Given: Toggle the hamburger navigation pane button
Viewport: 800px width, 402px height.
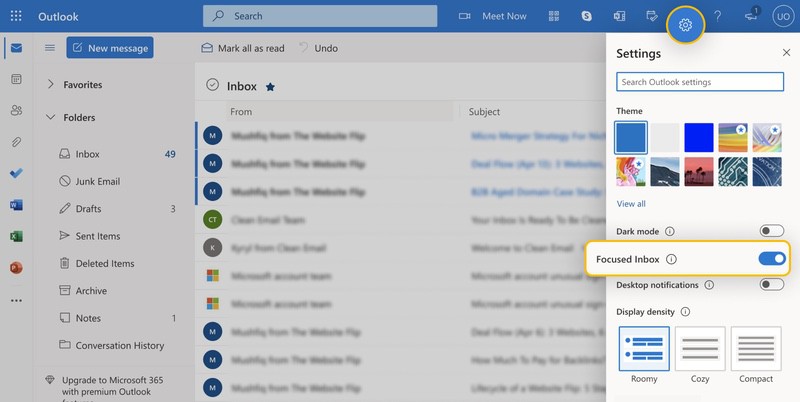Looking at the screenshot, I should (x=49, y=48).
